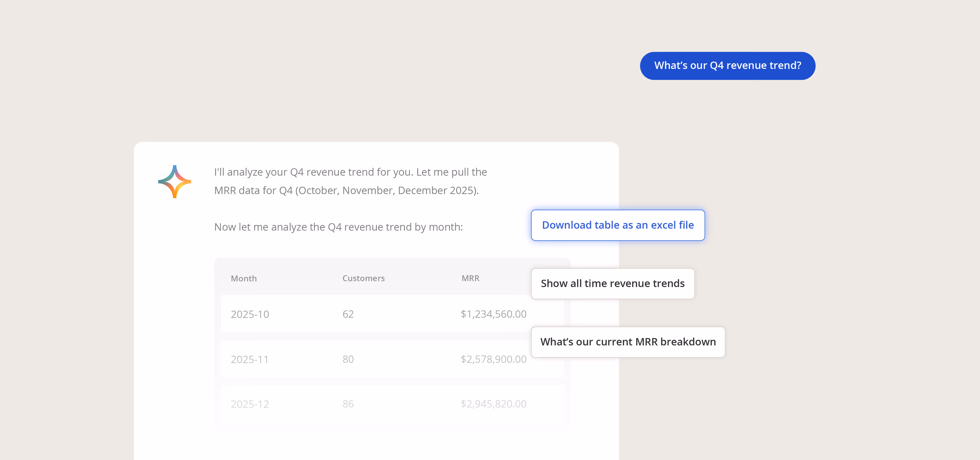Click the 80 customers cell

[348, 359]
